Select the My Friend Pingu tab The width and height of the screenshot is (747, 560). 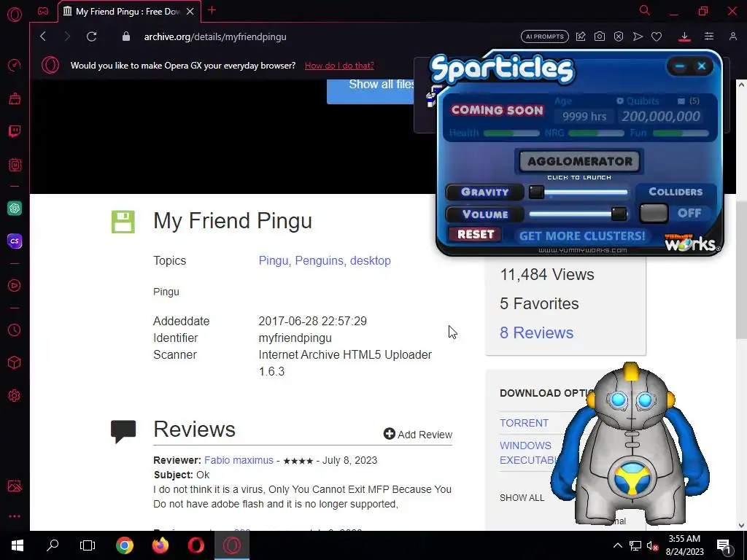[x=127, y=12]
